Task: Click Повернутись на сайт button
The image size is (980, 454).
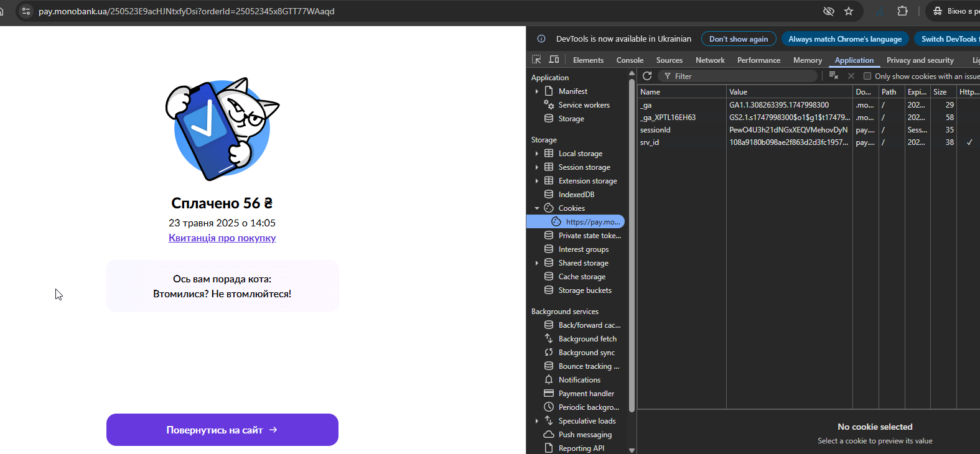Action: [222, 430]
